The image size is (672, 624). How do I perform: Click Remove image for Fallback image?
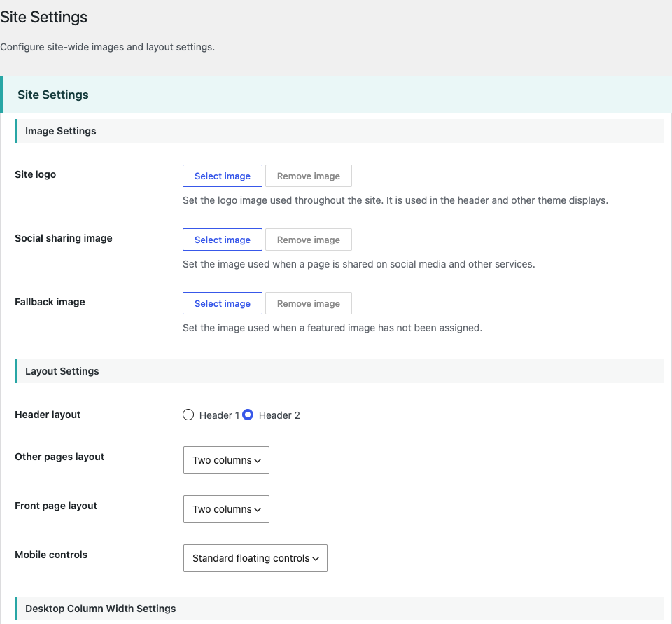(309, 304)
